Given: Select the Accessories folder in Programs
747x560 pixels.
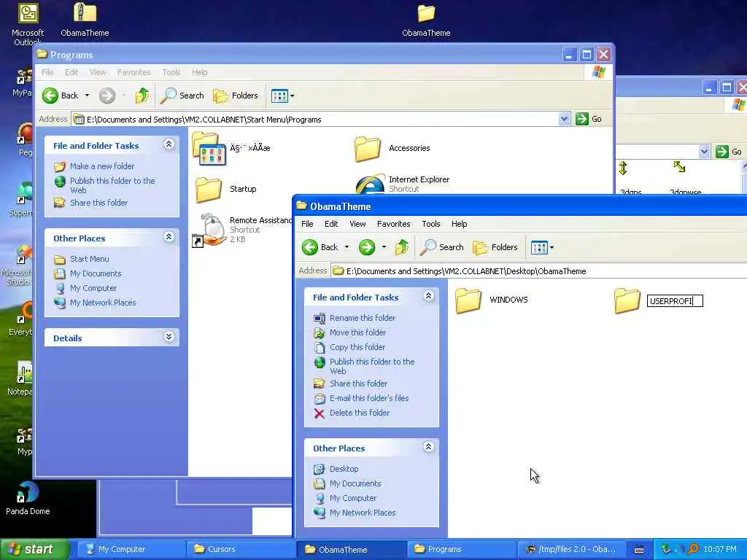Looking at the screenshot, I should click(x=368, y=149).
